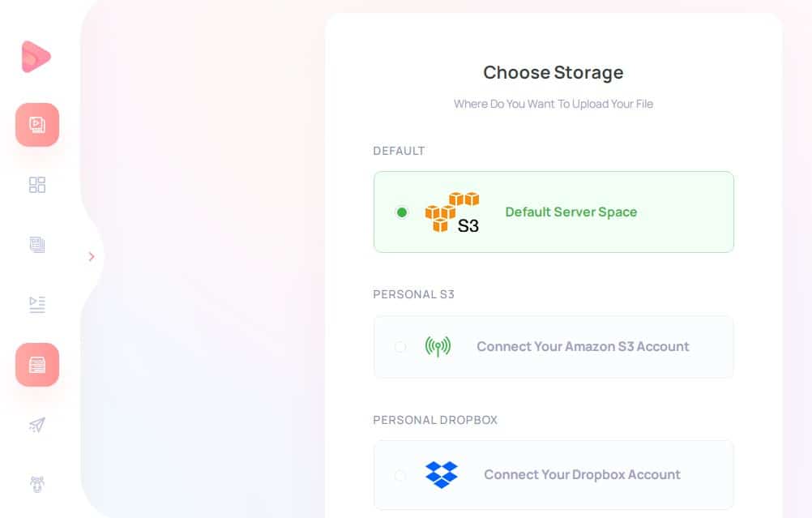Image resolution: width=812 pixels, height=518 pixels.
Task: Click the Connect Your Amazon S3 Account text
Action: pos(583,346)
